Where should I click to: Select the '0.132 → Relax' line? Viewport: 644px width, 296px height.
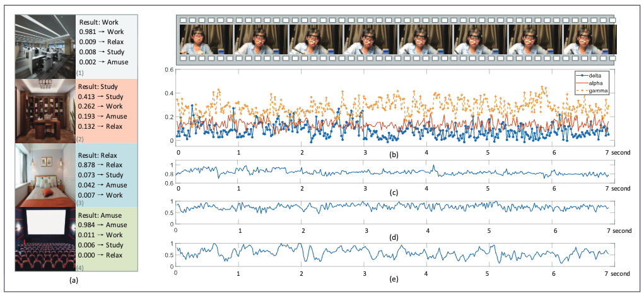102,126
